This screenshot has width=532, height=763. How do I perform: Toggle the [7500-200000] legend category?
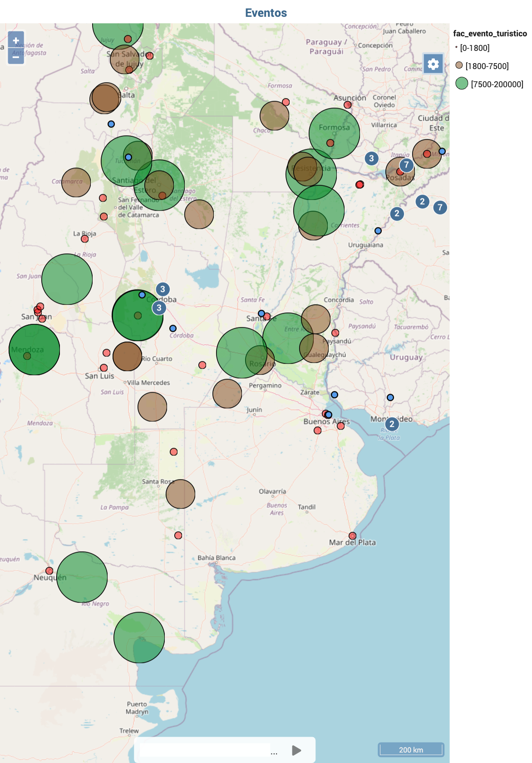coord(497,84)
